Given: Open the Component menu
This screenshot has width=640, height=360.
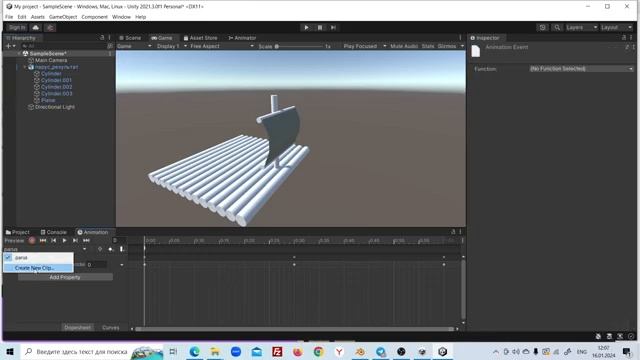Looking at the screenshot, I should pos(95,17).
